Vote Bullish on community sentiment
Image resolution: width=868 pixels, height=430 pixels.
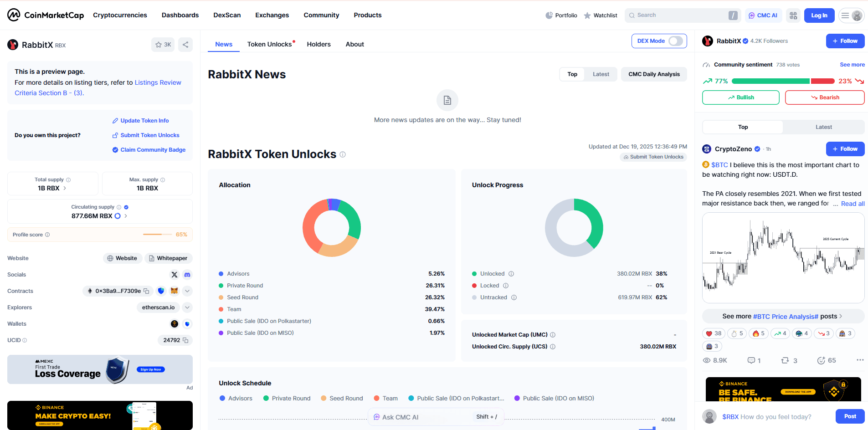click(741, 97)
